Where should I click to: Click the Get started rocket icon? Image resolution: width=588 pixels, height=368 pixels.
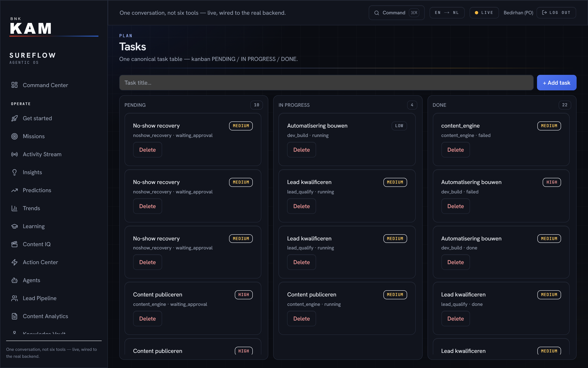[x=14, y=118]
